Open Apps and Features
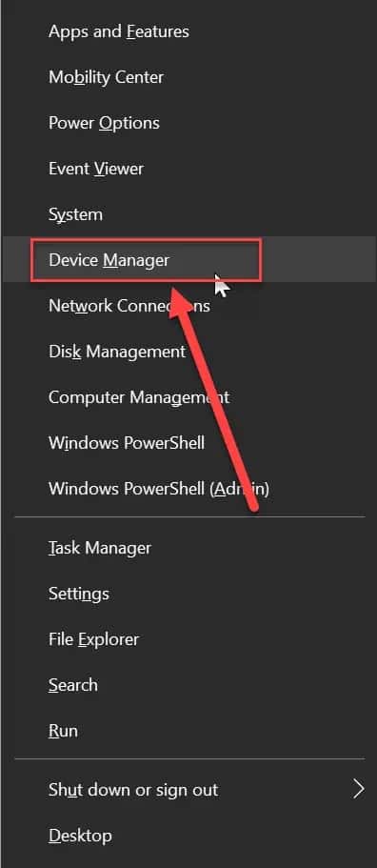The height and width of the screenshot is (868, 377). click(188, 31)
